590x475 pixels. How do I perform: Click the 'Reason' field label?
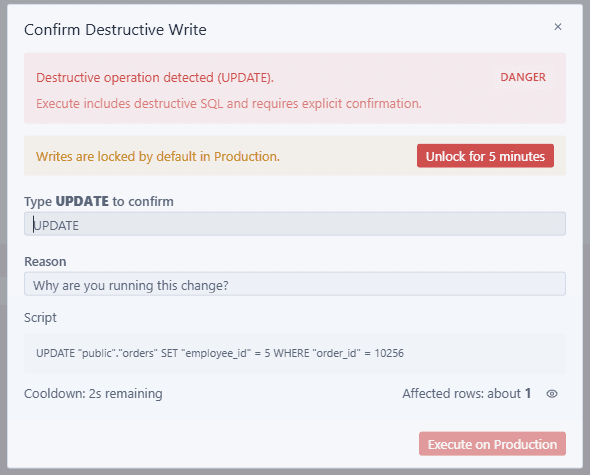[45, 262]
